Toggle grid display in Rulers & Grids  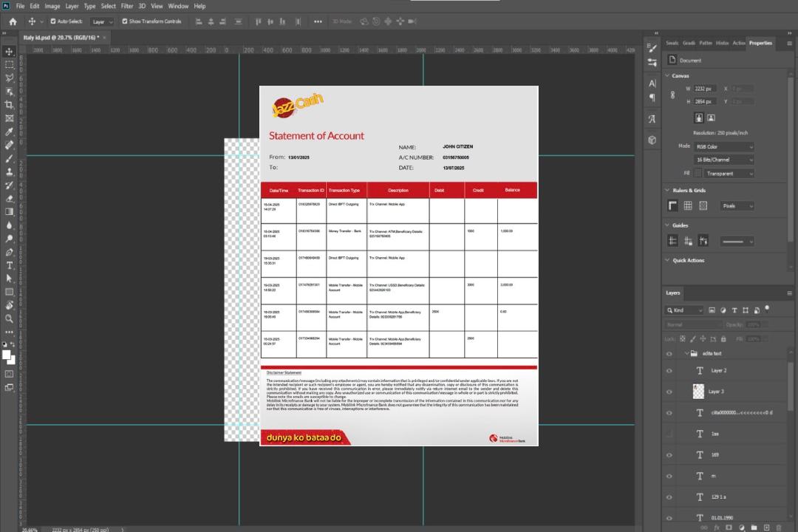pos(688,205)
